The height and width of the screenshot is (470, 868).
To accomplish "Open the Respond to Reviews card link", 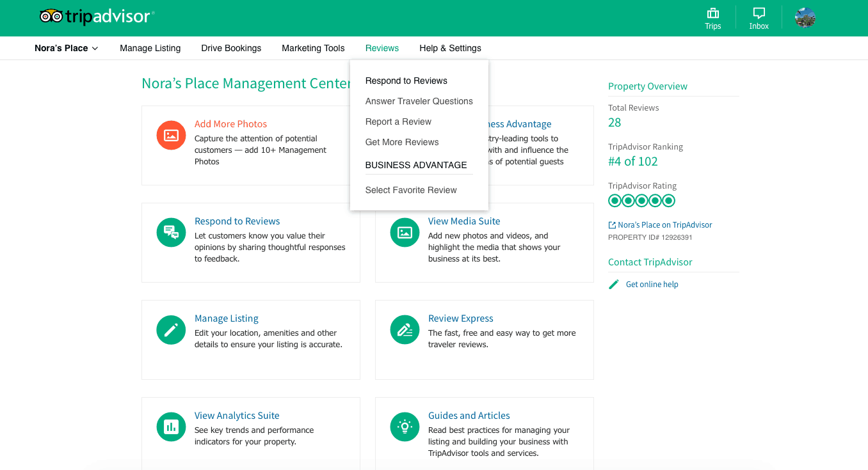I will (x=237, y=221).
